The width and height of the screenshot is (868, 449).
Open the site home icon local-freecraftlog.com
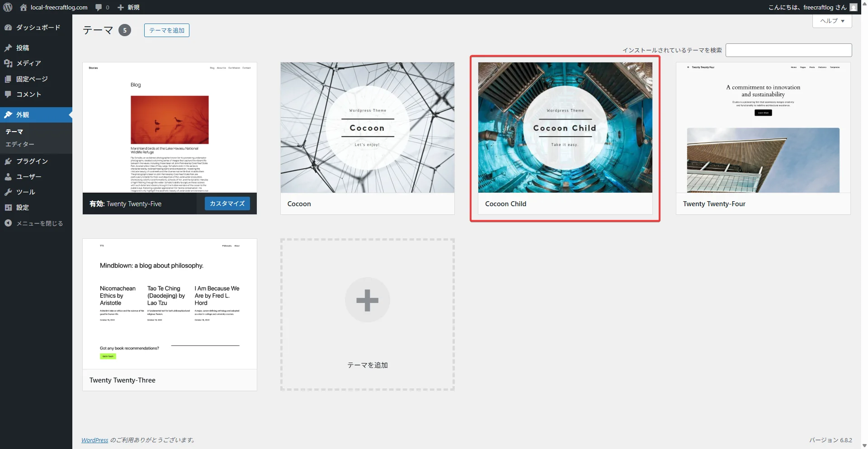point(24,7)
